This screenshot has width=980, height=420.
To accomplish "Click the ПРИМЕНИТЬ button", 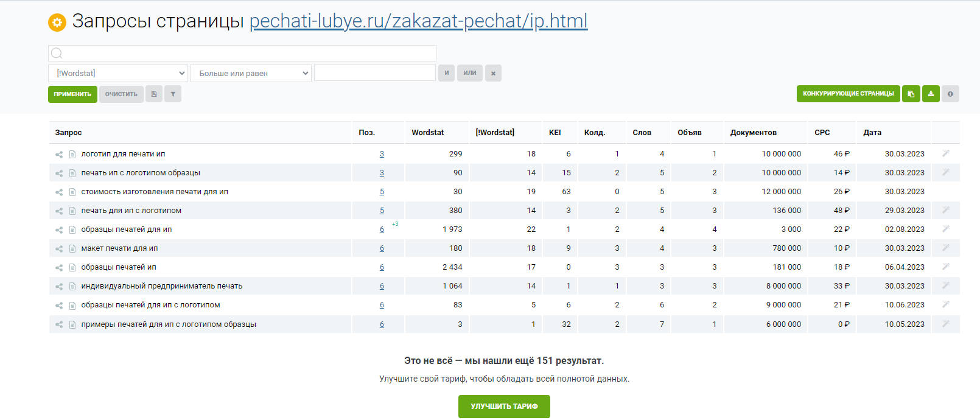I will tap(72, 94).
